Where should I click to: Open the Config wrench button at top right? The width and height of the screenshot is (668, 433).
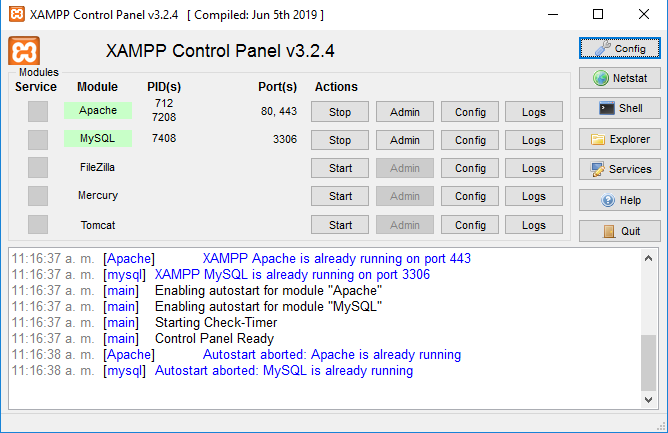619,48
